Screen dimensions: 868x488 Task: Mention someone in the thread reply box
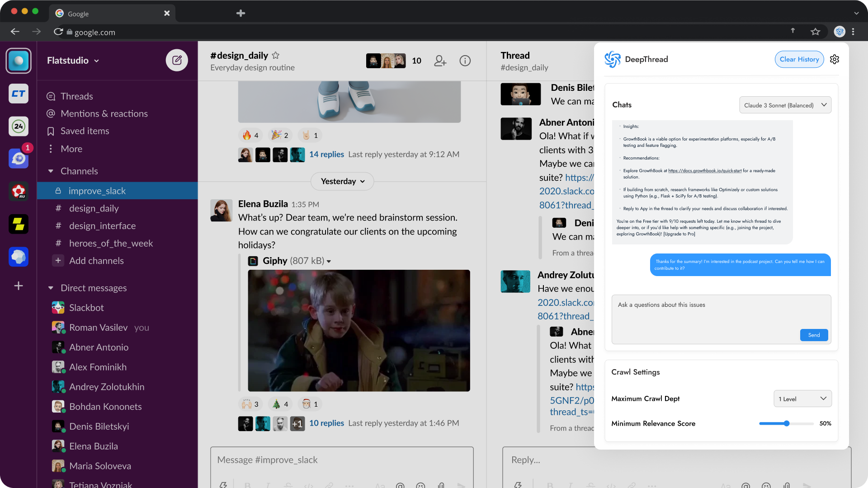[x=746, y=485]
